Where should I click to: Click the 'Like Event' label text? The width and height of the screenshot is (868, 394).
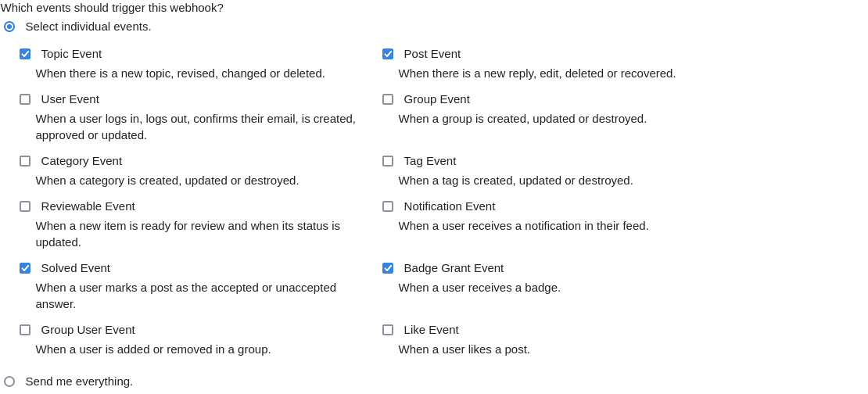click(x=431, y=330)
